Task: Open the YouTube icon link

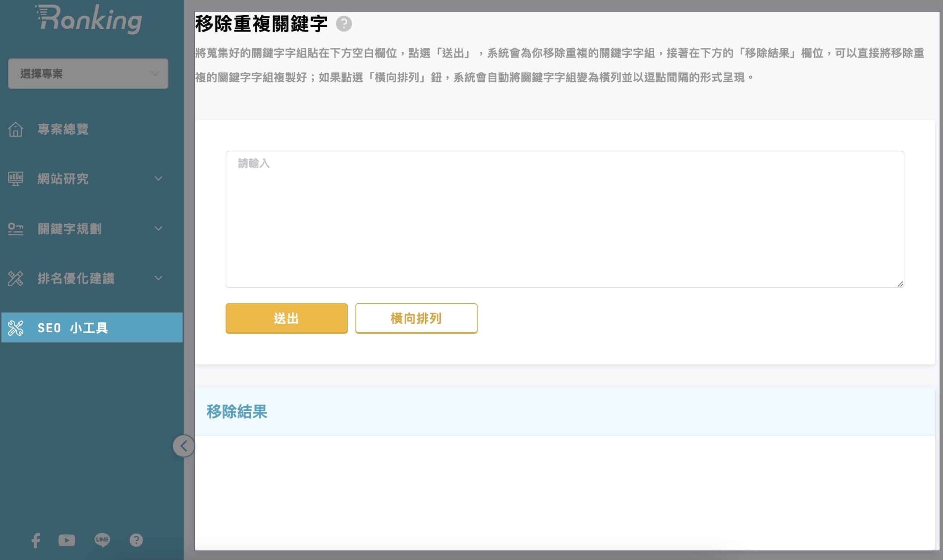Action: pyautogui.click(x=67, y=540)
